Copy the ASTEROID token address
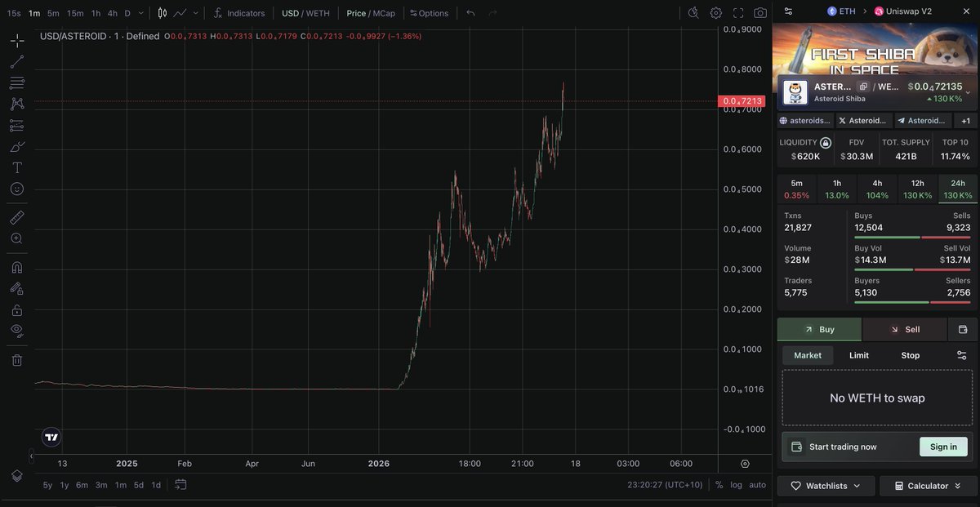Screen dimensions: 980x507 click(863, 87)
